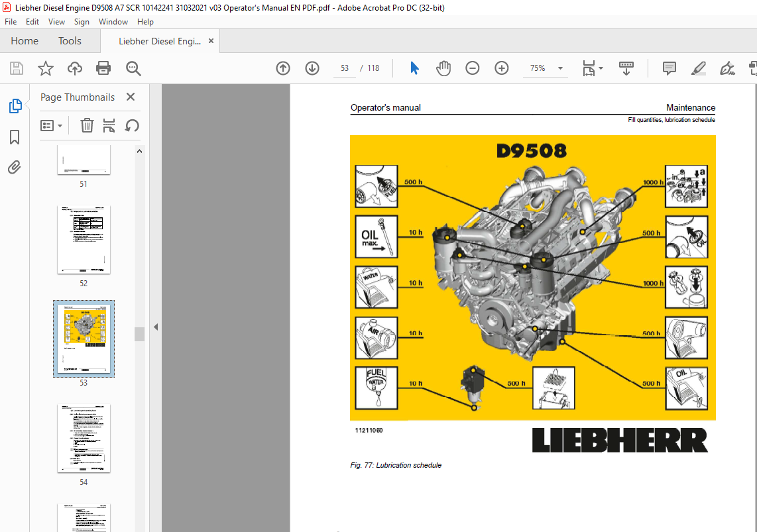Select the Highlight text pen
Screen dimensions: 757x532
click(x=698, y=68)
